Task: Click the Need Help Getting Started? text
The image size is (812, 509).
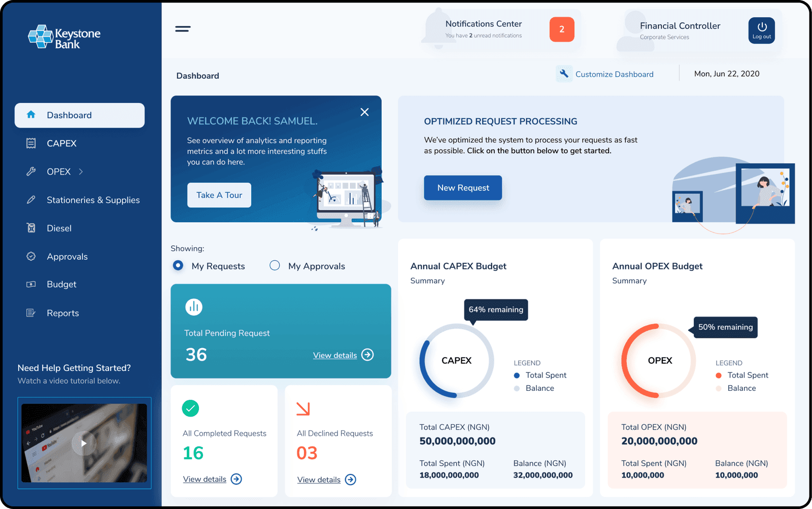Action: coord(74,368)
